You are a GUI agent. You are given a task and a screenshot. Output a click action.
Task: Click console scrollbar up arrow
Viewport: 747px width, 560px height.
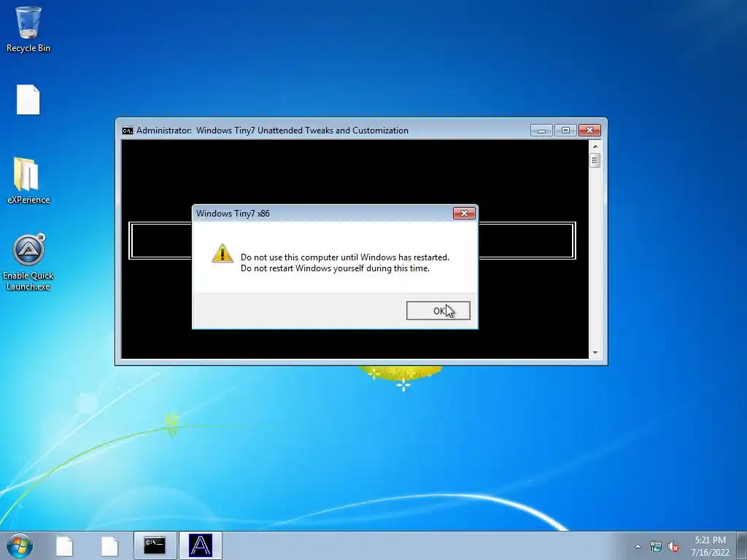click(595, 146)
